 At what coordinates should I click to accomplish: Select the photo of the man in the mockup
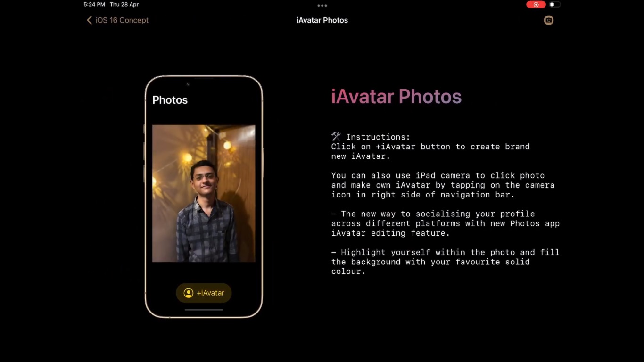204,193
